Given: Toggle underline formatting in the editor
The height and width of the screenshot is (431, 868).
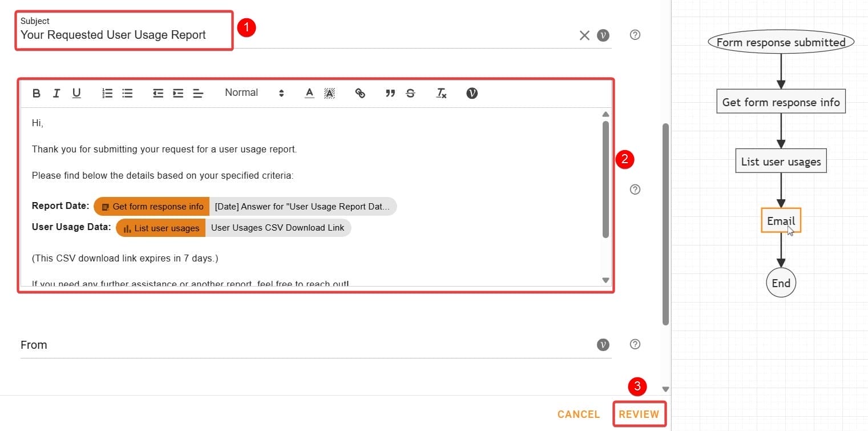Looking at the screenshot, I should coord(76,92).
